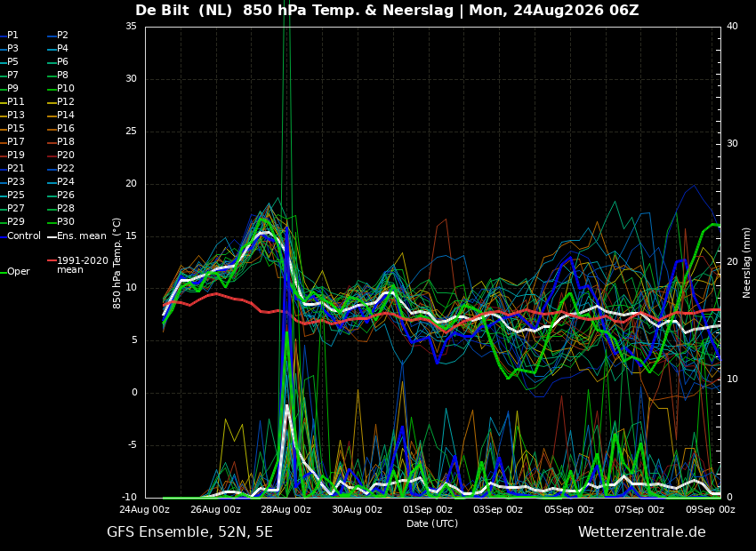The height and width of the screenshot is (551, 756).
Task: Click the 20 temperature axis value
Action: [131, 183]
